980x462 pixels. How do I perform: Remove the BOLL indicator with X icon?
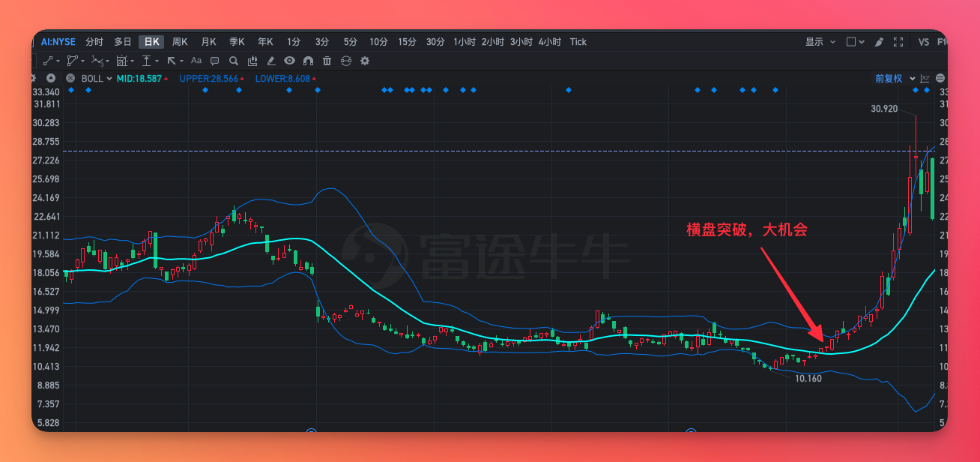[x=70, y=78]
